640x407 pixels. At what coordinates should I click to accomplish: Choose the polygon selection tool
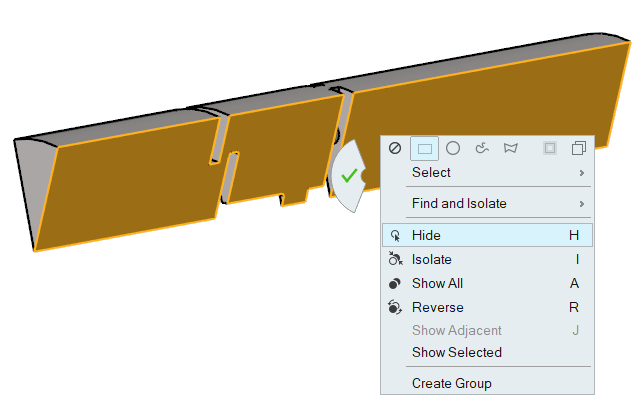pyautogui.click(x=511, y=148)
